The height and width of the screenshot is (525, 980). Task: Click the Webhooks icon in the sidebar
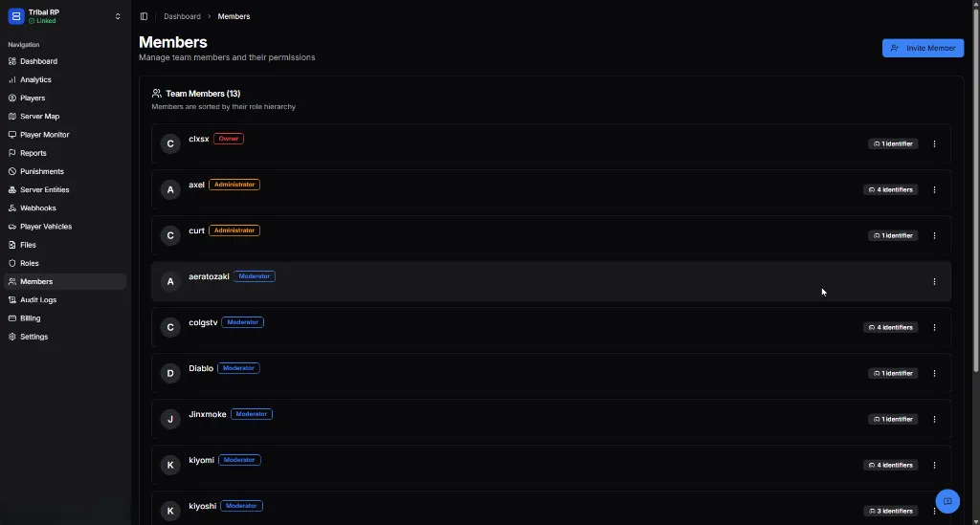click(11, 208)
